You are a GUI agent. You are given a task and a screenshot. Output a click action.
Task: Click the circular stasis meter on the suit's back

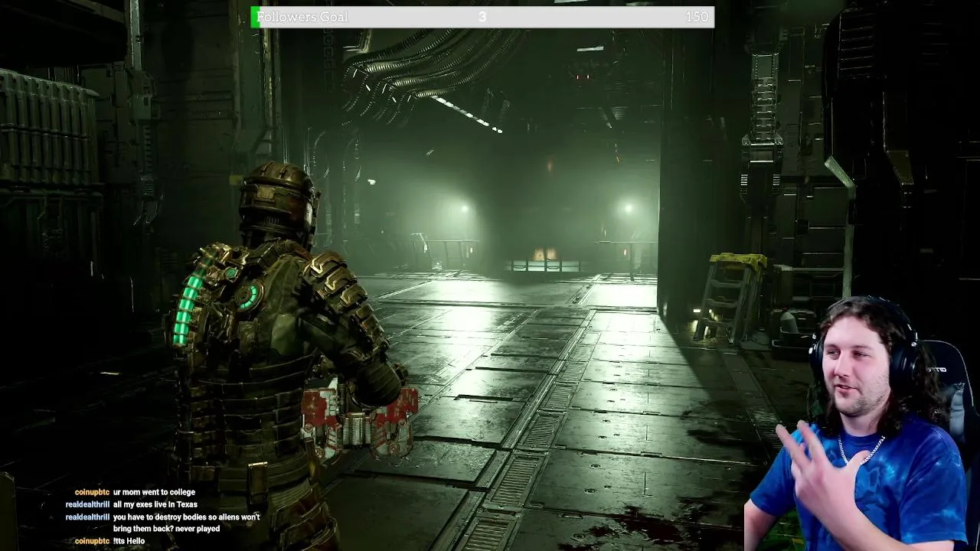click(x=249, y=296)
